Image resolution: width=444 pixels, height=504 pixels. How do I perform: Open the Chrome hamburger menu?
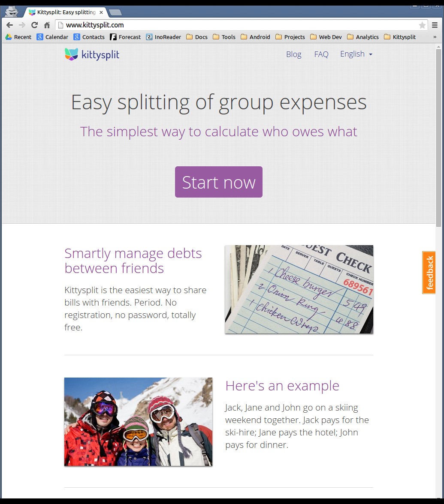click(435, 25)
